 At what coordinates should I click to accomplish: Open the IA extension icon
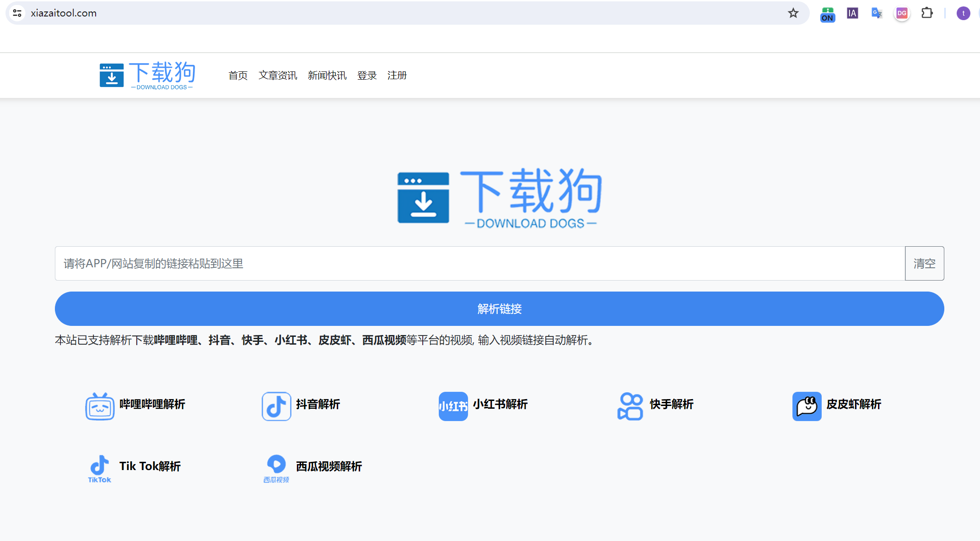coord(852,13)
